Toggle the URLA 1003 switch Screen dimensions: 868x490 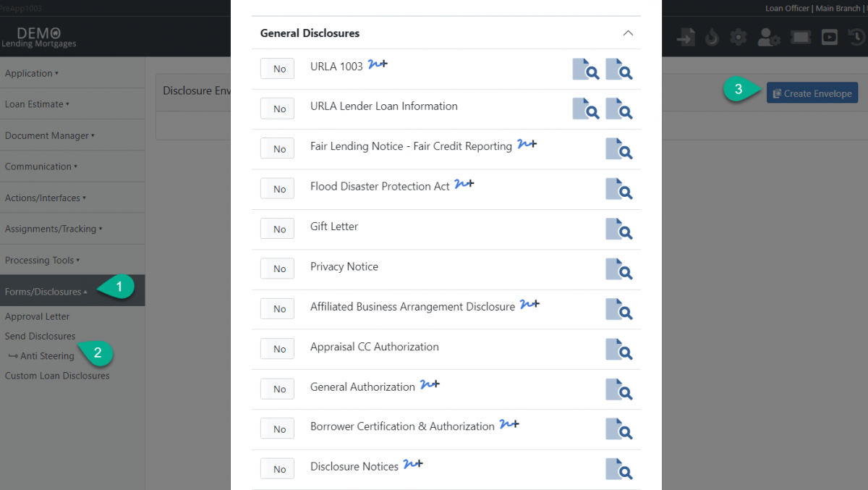click(277, 69)
